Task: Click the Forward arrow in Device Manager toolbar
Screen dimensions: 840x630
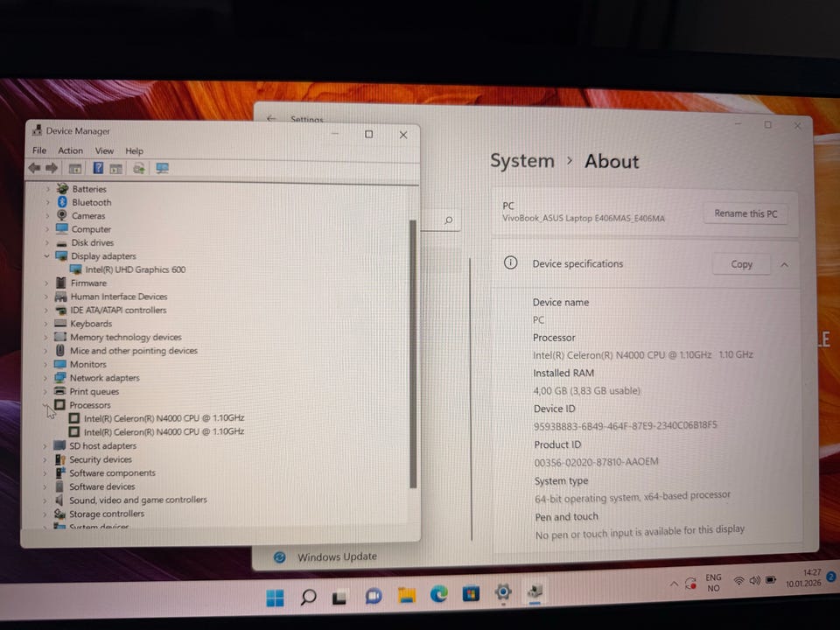Action: (x=52, y=169)
